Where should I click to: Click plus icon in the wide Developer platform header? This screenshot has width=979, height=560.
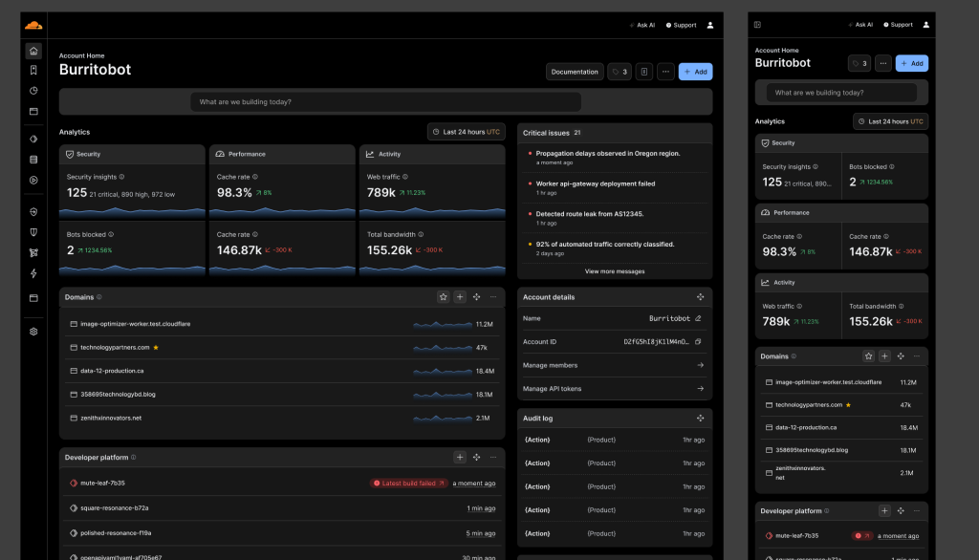[460, 458]
